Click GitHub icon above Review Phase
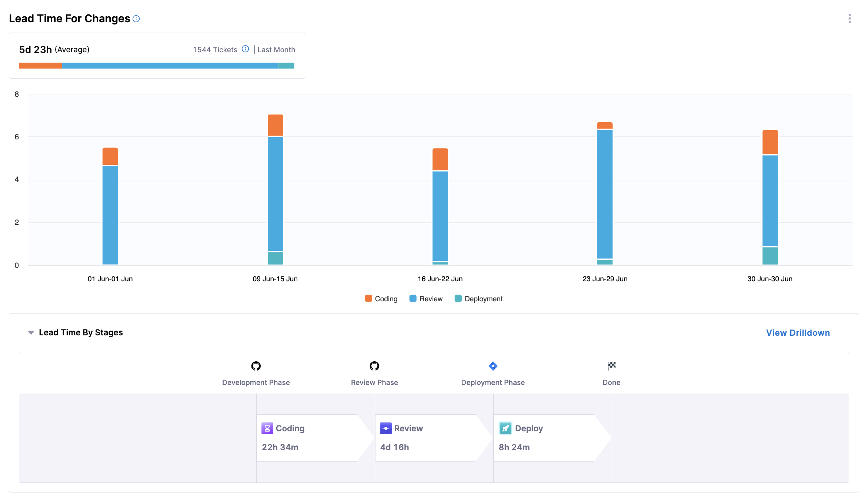Viewport: 868px width, 501px height. [374, 366]
